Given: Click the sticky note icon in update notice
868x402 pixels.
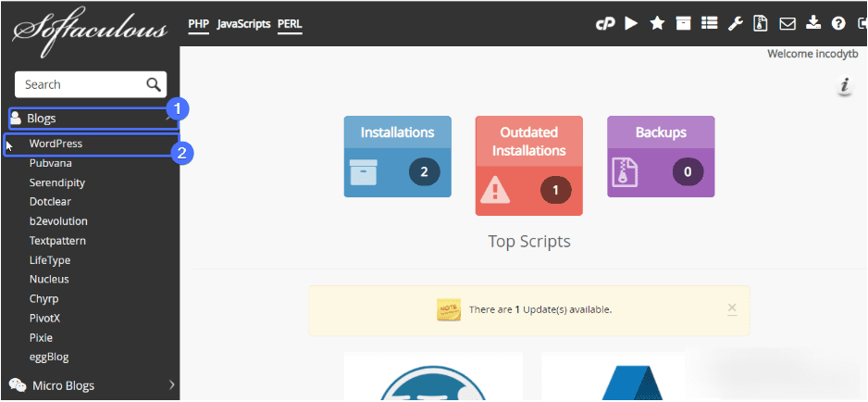Looking at the screenshot, I should coord(449,309).
